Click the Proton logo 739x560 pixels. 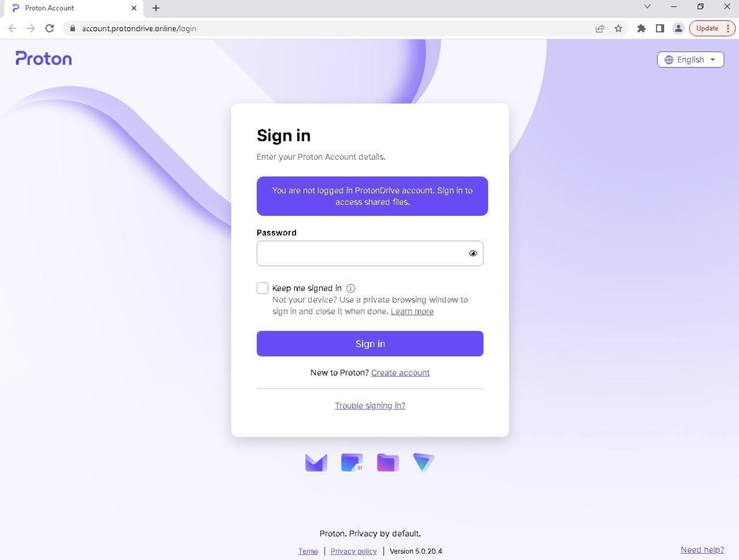click(x=44, y=58)
